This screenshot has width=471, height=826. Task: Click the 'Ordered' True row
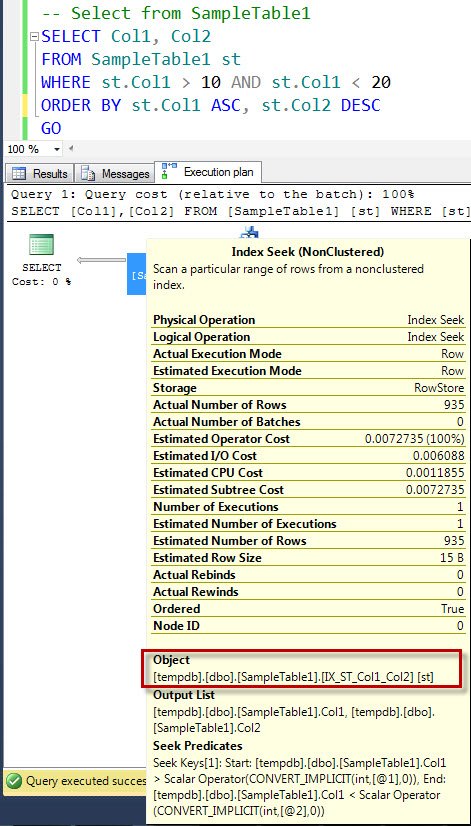tap(309, 608)
